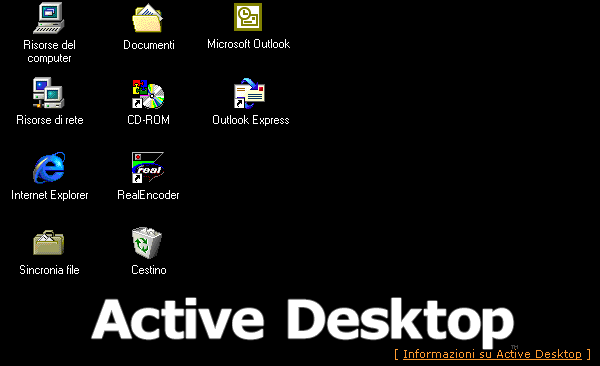Screen dimensions: 600x366
Task: Click the Internet Explorer icon
Action: [49, 168]
